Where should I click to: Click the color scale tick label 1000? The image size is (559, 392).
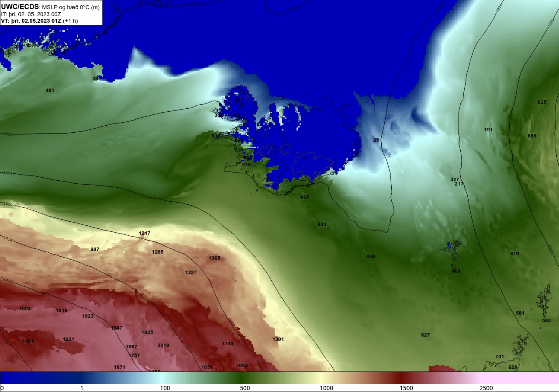click(x=326, y=388)
